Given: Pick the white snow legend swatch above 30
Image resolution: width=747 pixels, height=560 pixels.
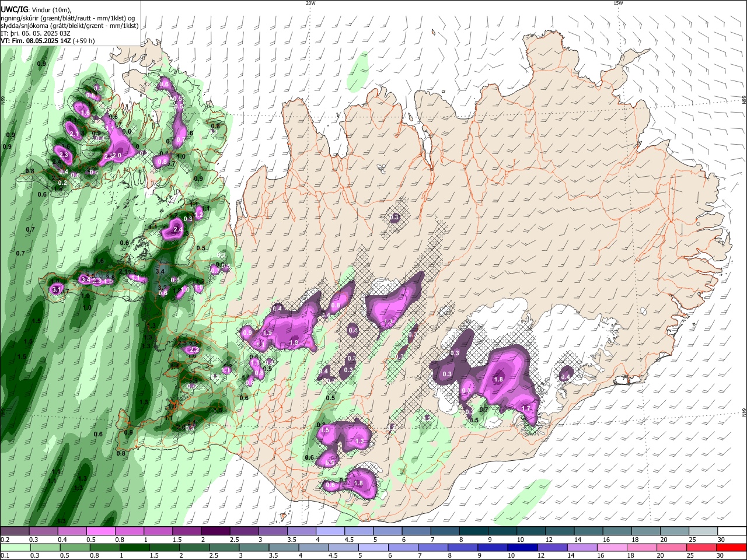Looking at the screenshot, I should pyautogui.click(x=731, y=531).
